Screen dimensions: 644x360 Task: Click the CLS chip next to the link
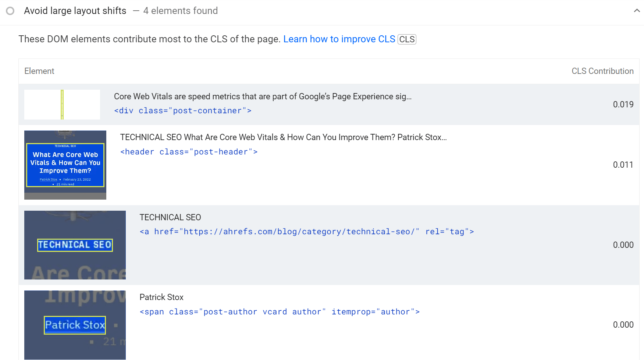point(406,39)
